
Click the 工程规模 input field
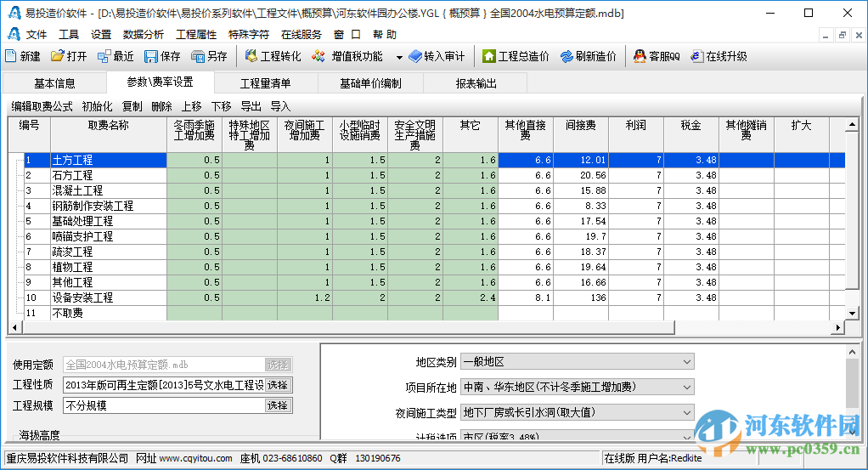coord(164,405)
